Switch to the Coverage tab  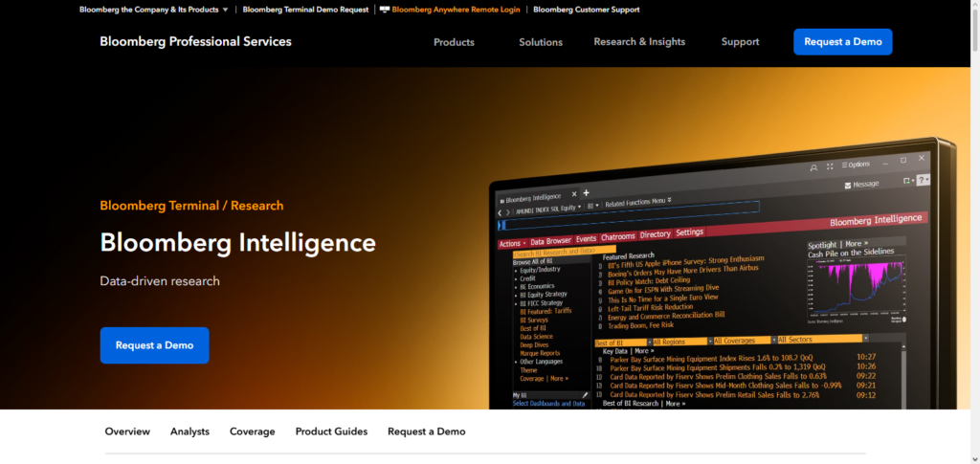click(253, 431)
